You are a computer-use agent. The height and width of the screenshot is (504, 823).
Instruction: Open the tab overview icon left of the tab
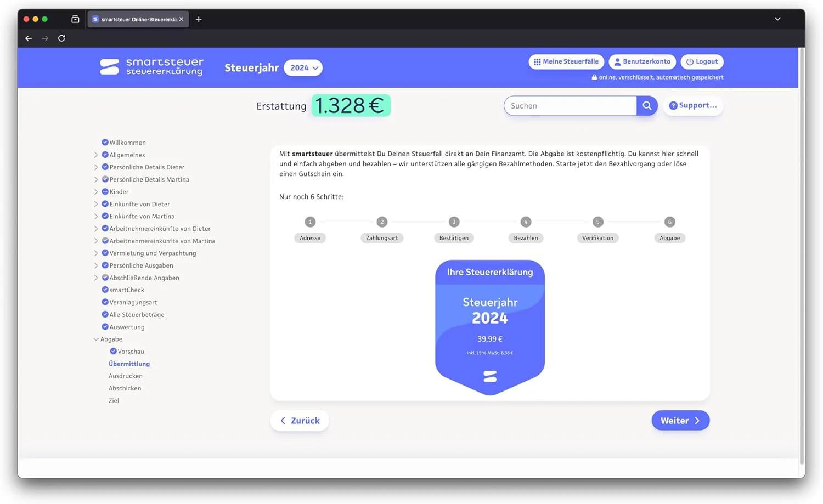pyautogui.click(x=75, y=19)
